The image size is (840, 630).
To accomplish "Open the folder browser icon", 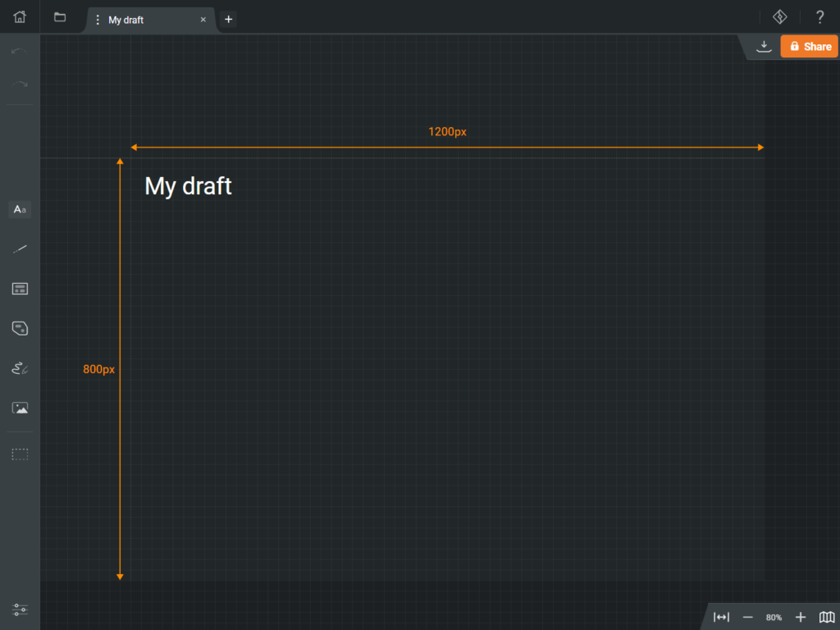I will click(60, 17).
